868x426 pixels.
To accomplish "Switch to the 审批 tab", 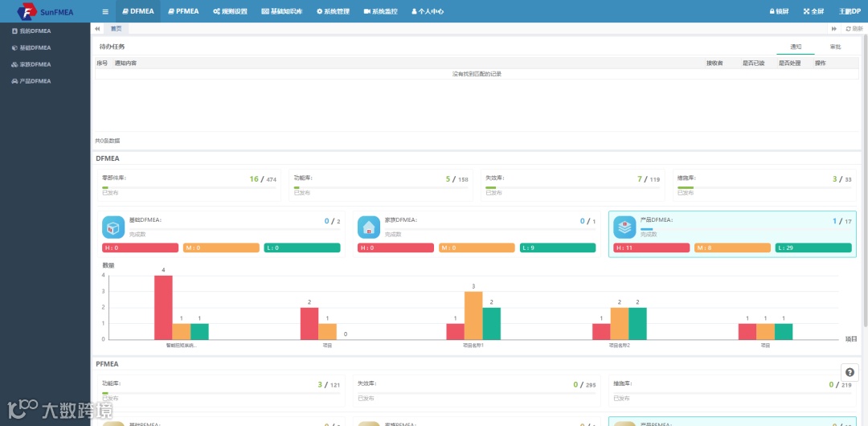I will click(835, 47).
